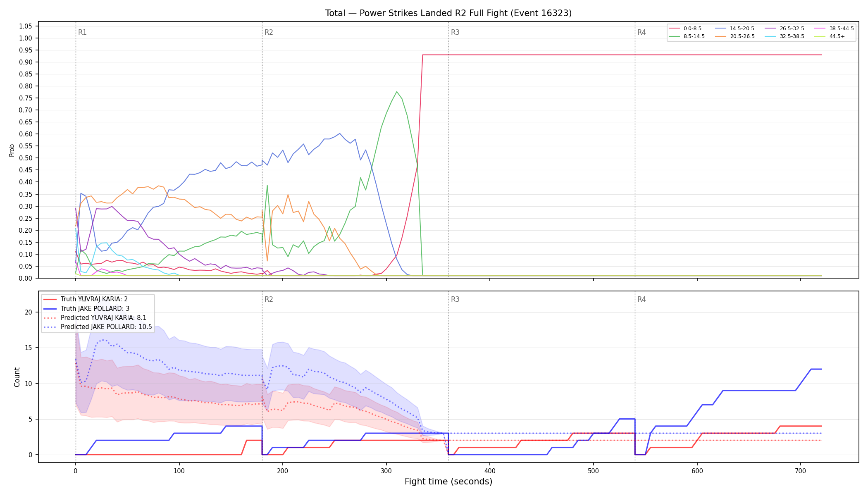Click the R3 round label in the top chart
The image size is (868, 496).
click(x=455, y=32)
